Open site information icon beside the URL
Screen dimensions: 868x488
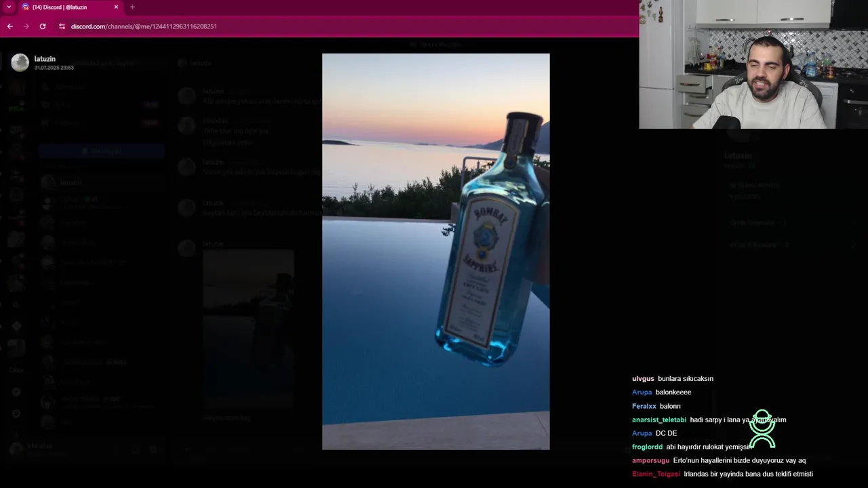pyautogui.click(x=62, y=26)
